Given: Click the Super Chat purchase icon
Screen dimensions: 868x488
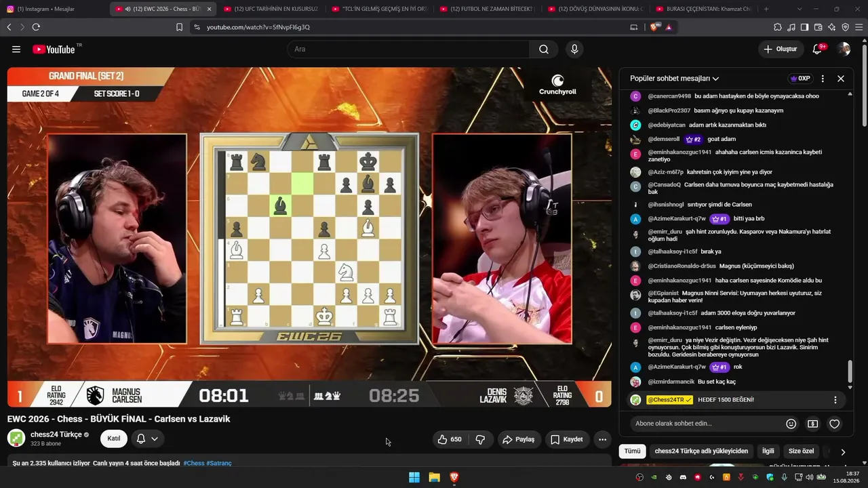Looking at the screenshot, I should pyautogui.click(x=812, y=424).
